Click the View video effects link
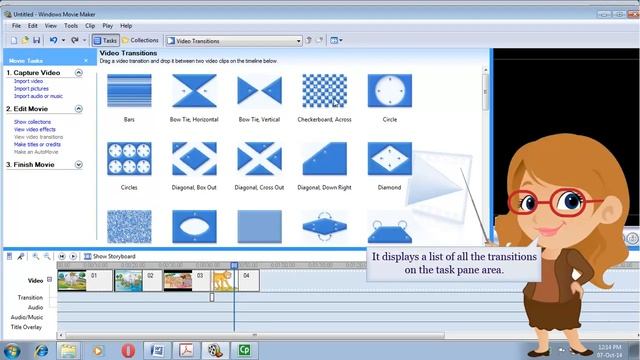 (35, 129)
